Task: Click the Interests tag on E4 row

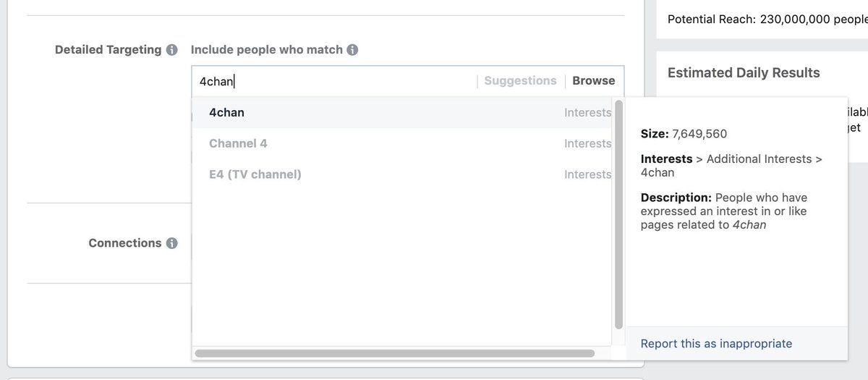Action: pyautogui.click(x=587, y=174)
